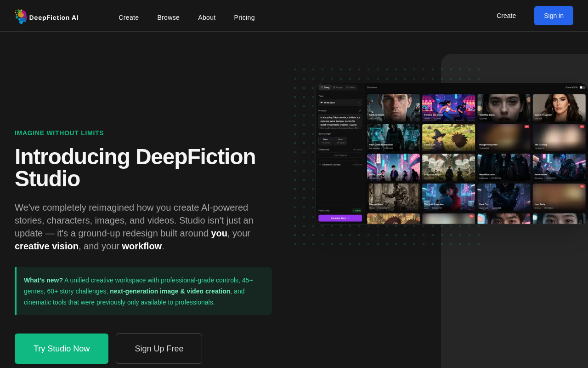Image resolution: width=588 pixels, height=368 pixels.
Task: Click the Try Studio Now button
Action: point(62,349)
